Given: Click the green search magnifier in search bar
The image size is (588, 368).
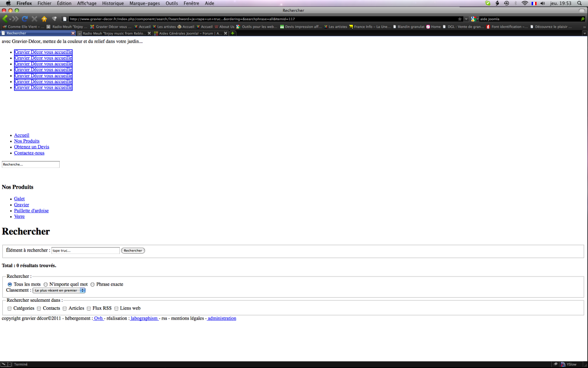Looking at the screenshot, I should [x=583, y=19].
